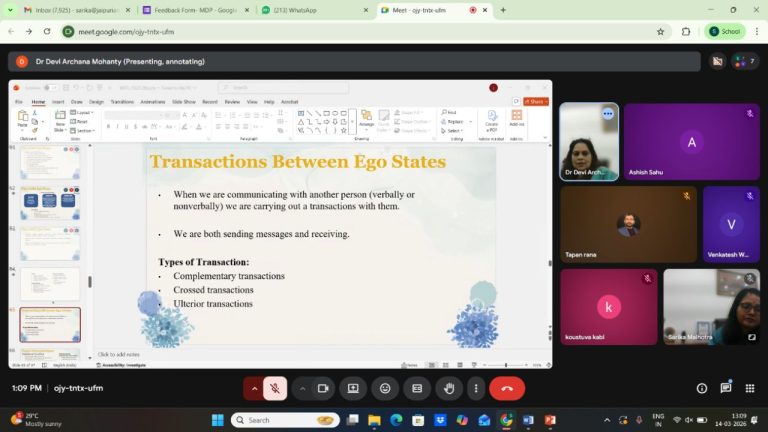Bookmark this page with the star icon
This screenshot has width=768, height=432.
pos(660,31)
